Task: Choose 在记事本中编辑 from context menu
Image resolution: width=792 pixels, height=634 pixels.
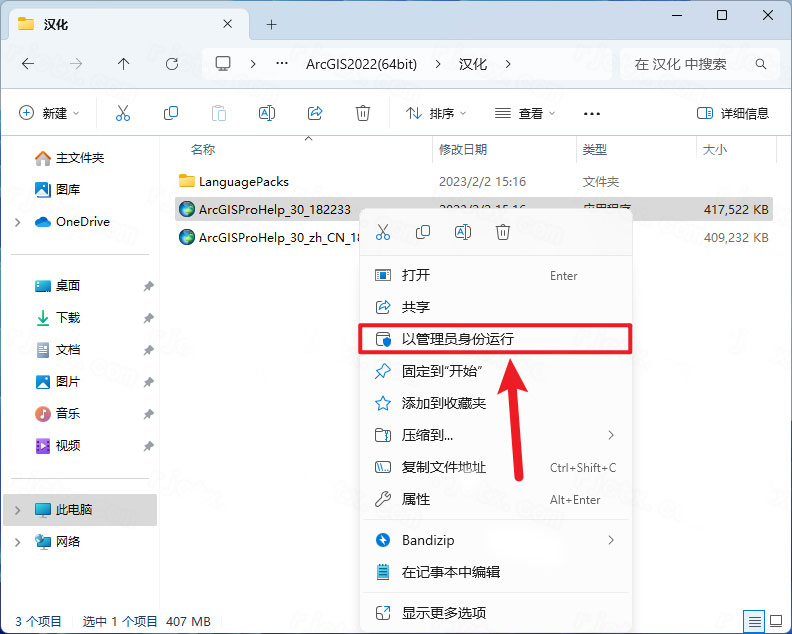Action: [495, 572]
